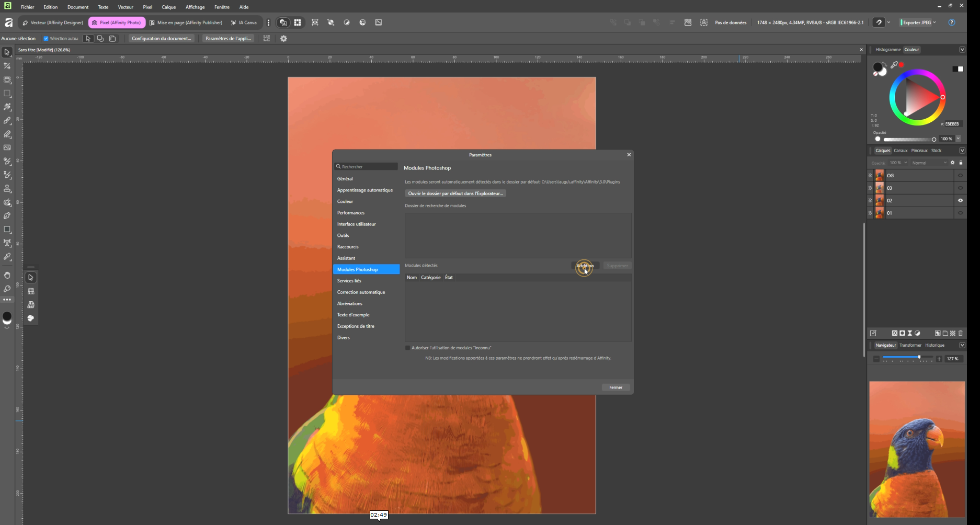This screenshot has width=980, height=525.
Task: Click the gear icon in context toolbar
Action: click(x=283, y=39)
